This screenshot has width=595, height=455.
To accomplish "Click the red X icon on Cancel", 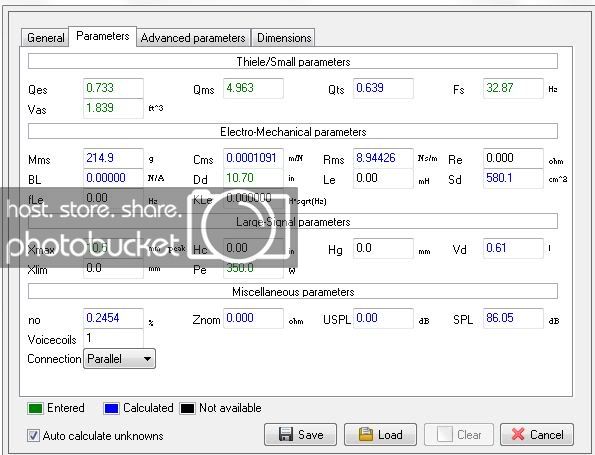I will (x=518, y=434).
